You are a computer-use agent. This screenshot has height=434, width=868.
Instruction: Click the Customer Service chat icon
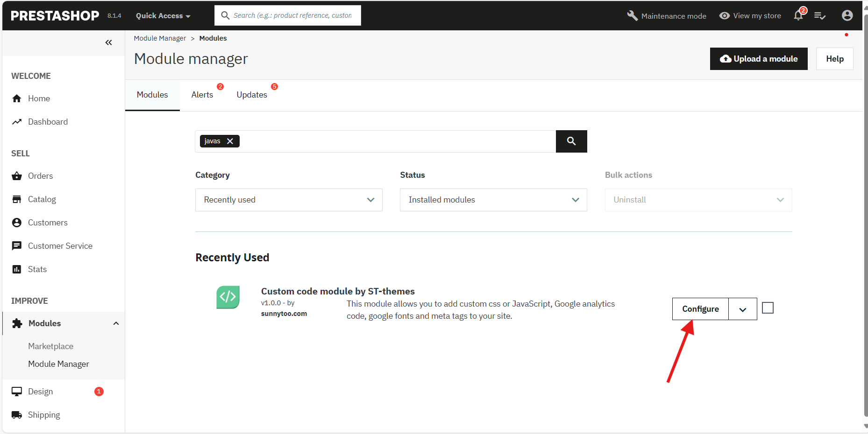(x=17, y=246)
